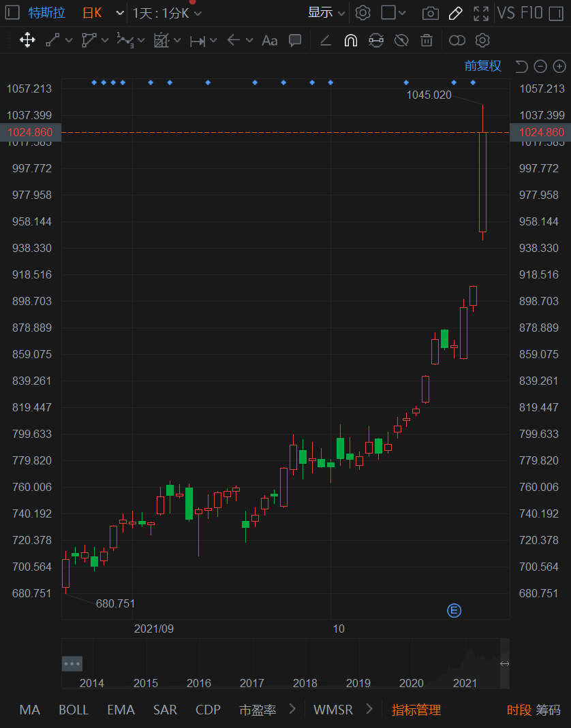Toggle the magnet snap mode

click(350, 40)
